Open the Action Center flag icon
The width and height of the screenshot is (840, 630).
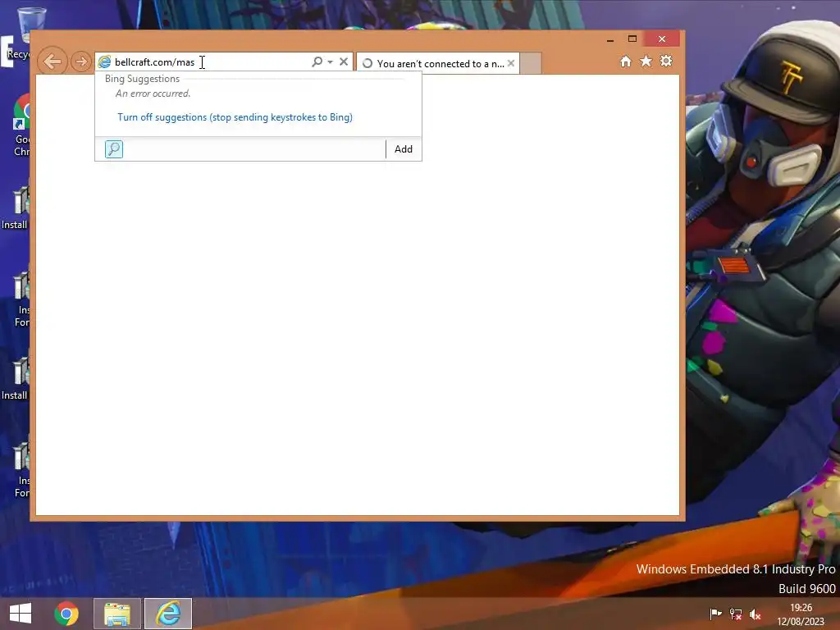[x=715, y=614]
